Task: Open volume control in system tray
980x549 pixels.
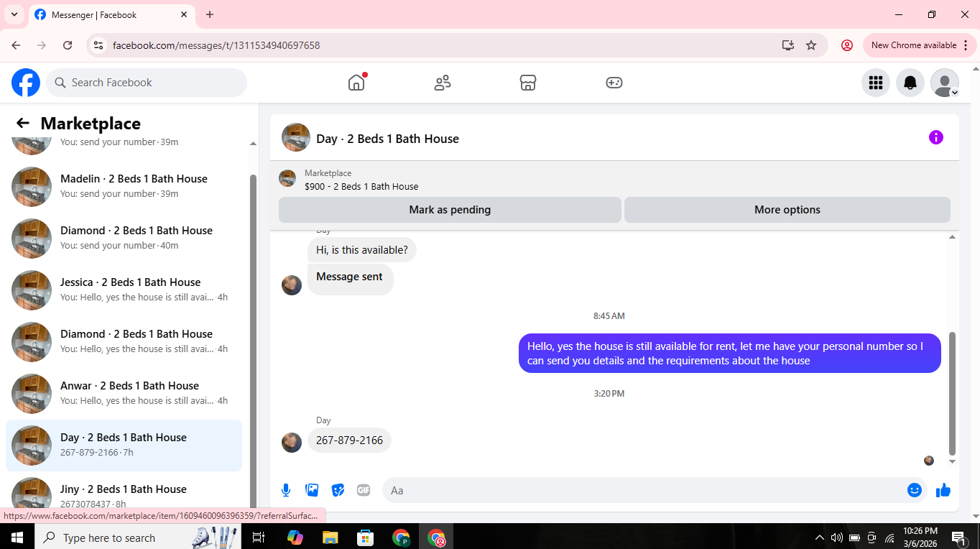Action: [836, 538]
